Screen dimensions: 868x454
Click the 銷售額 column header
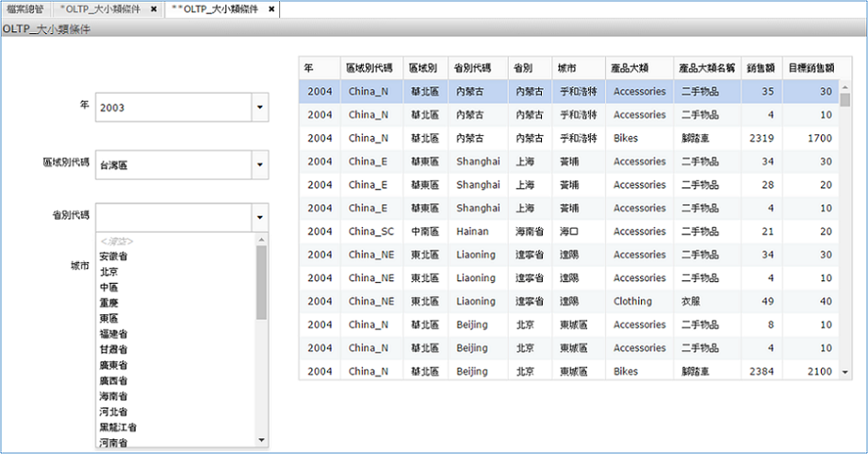point(761,68)
